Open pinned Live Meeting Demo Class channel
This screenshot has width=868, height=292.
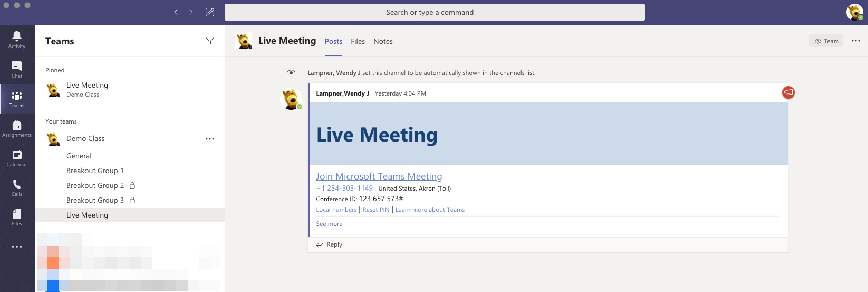(130, 90)
